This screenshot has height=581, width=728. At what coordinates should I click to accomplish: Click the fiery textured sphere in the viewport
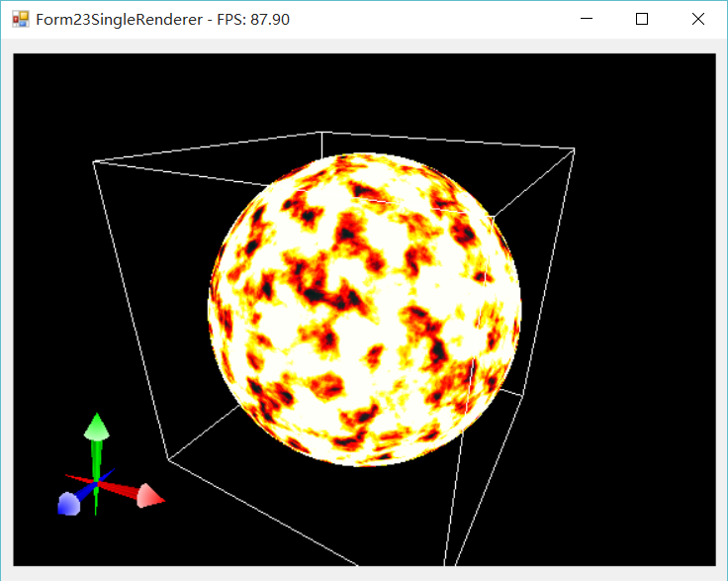pyautogui.click(x=364, y=310)
